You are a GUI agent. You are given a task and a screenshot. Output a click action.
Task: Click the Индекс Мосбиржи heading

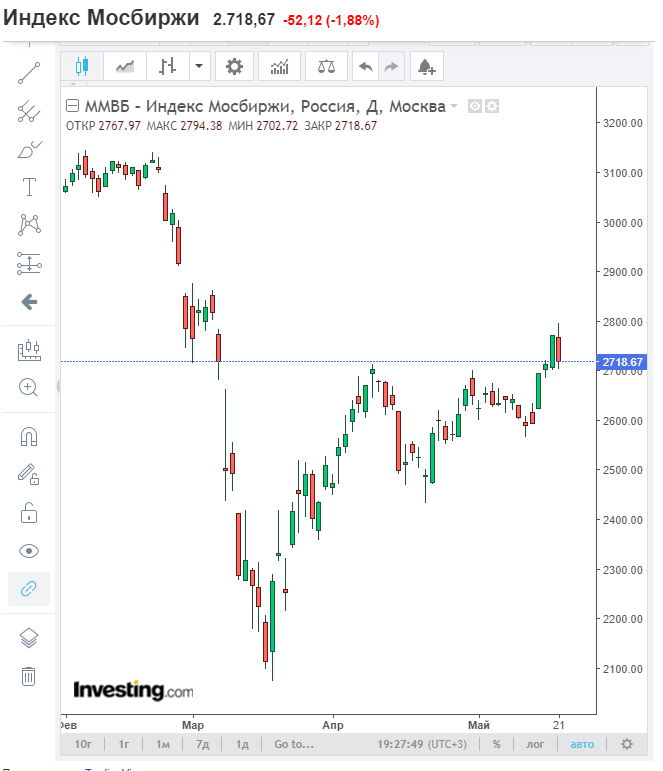pyautogui.click(x=101, y=18)
